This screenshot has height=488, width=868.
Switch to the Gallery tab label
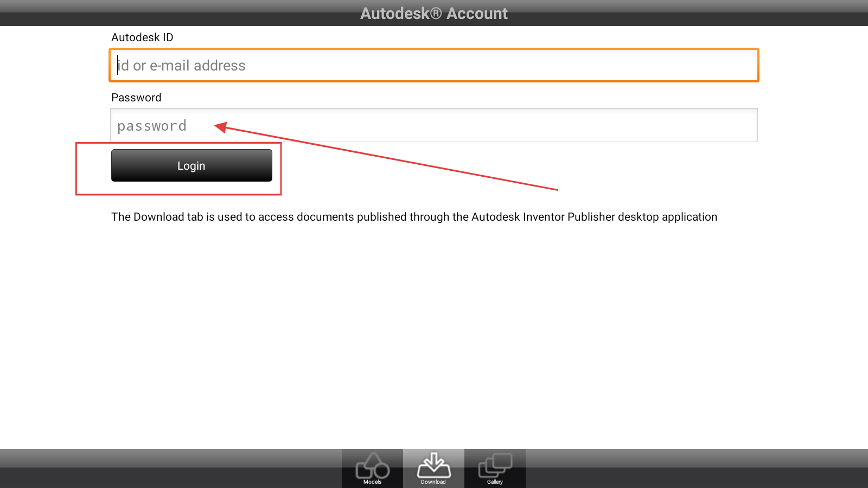click(x=495, y=481)
